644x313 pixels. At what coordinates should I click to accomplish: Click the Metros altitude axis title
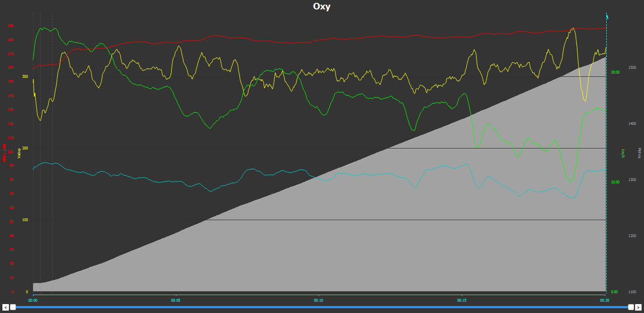point(639,153)
